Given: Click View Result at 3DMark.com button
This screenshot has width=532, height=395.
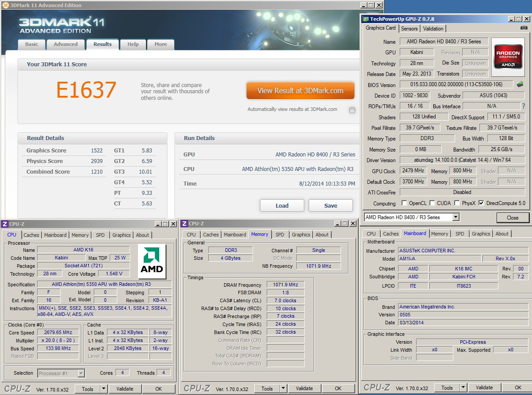Looking at the screenshot, I should tap(300, 91).
